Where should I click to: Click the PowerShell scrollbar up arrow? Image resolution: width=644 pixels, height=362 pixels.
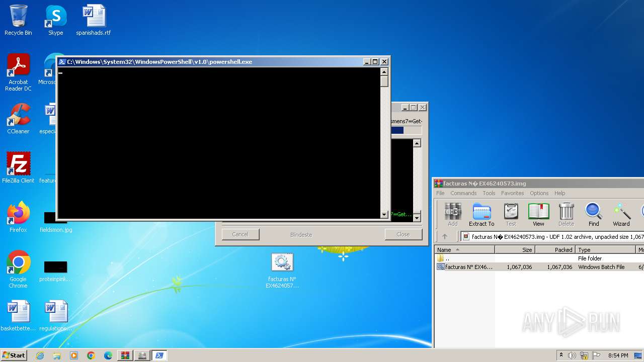pyautogui.click(x=384, y=71)
